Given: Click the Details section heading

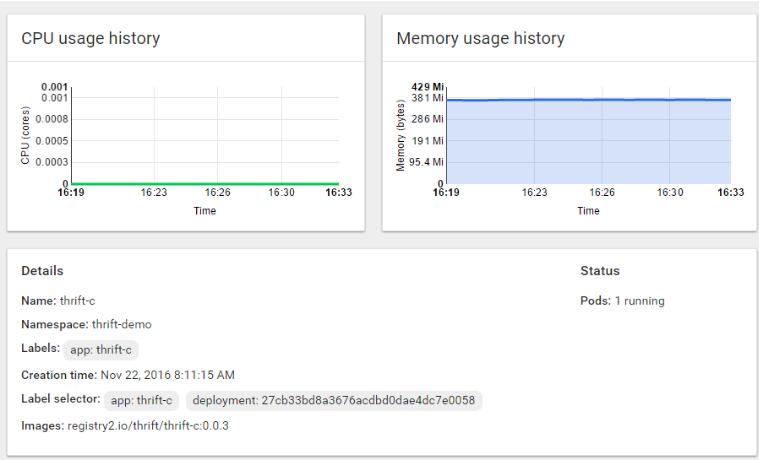Looking at the screenshot, I should tap(42, 271).
